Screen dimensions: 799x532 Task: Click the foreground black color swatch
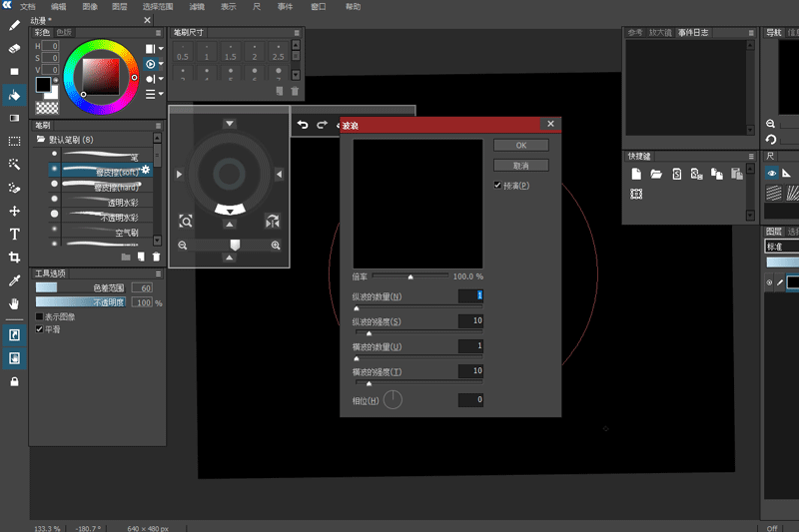pos(43,85)
